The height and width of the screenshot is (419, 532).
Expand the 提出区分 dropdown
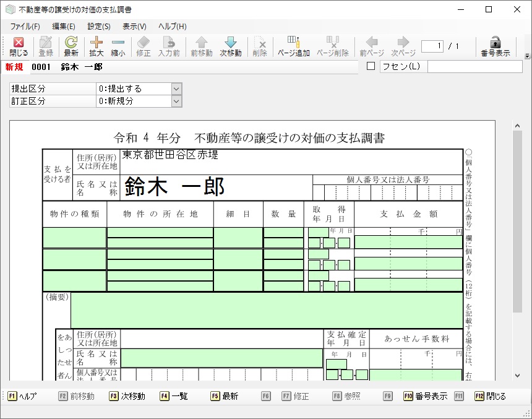coord(176,89)
